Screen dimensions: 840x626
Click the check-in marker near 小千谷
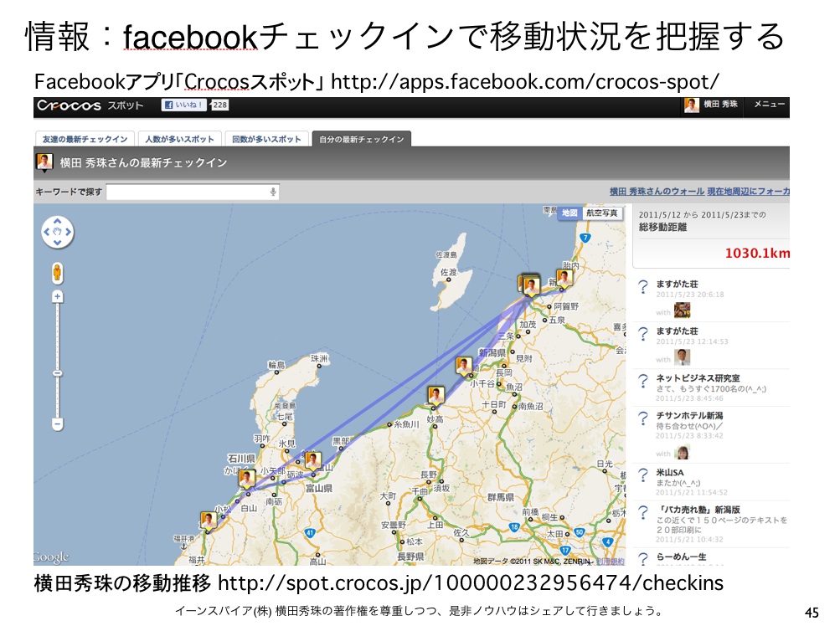click(x=464, y=367)
